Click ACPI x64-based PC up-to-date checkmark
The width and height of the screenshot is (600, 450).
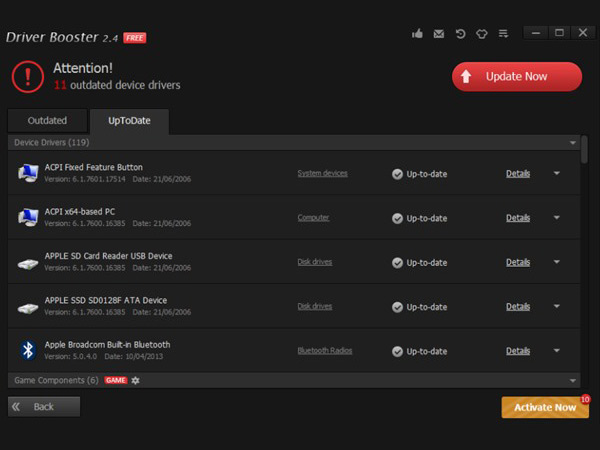pos(397,218)
